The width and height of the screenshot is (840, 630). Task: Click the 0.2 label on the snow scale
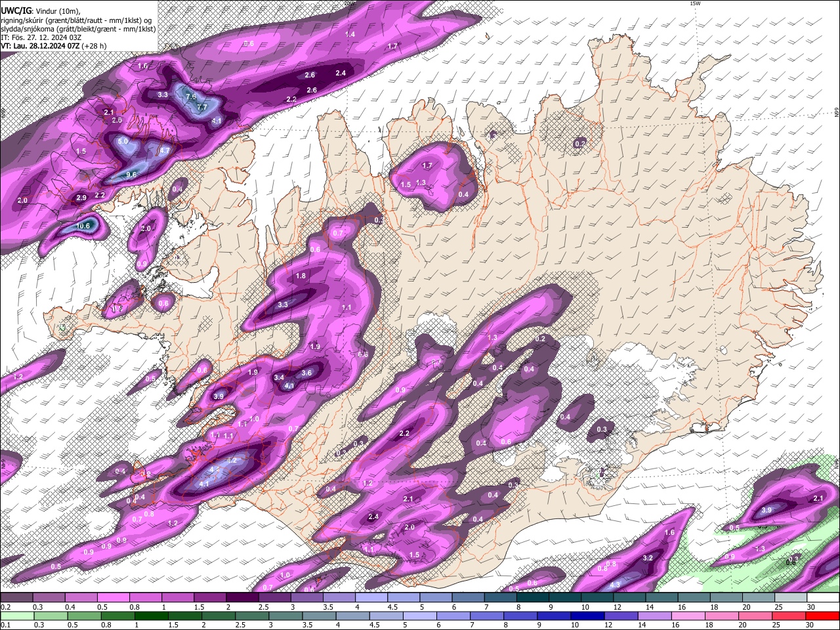click(x=5, y=607)
